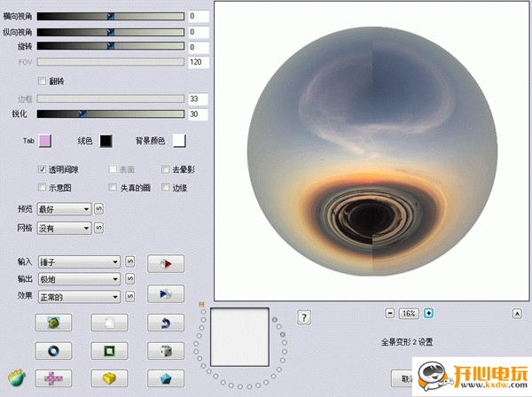
Task: Click the 背景颜色 white color swatch
Action: (x=179, y=141)
